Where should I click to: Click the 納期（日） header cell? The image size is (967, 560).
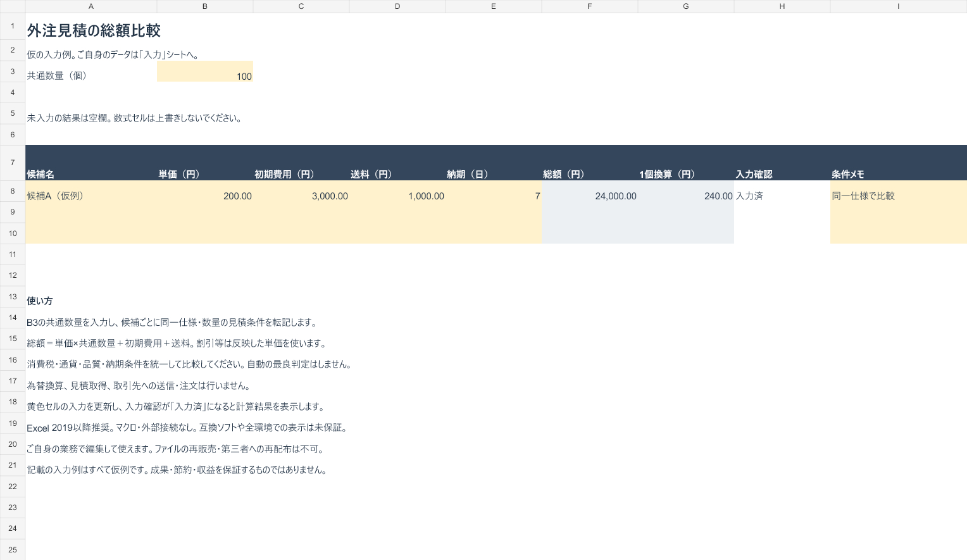(494, 163)
